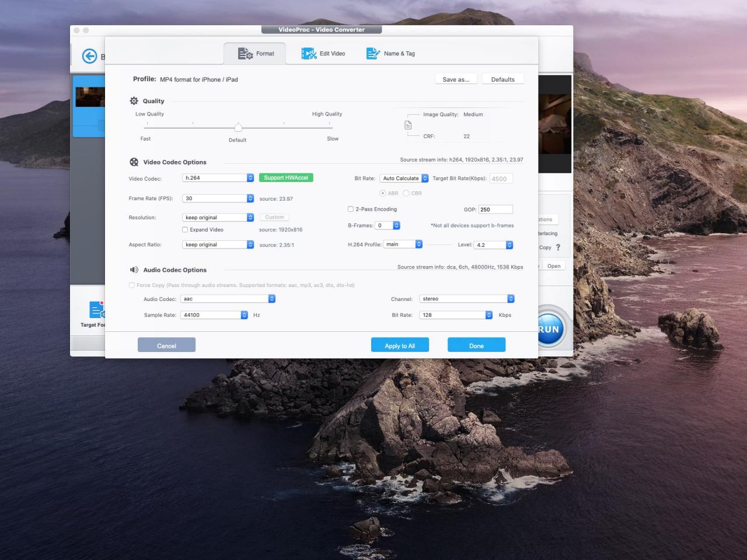Click the Quality slider handle
This screenshot has height=560, width=747.
pyautogui.click(x=238, y=127)
